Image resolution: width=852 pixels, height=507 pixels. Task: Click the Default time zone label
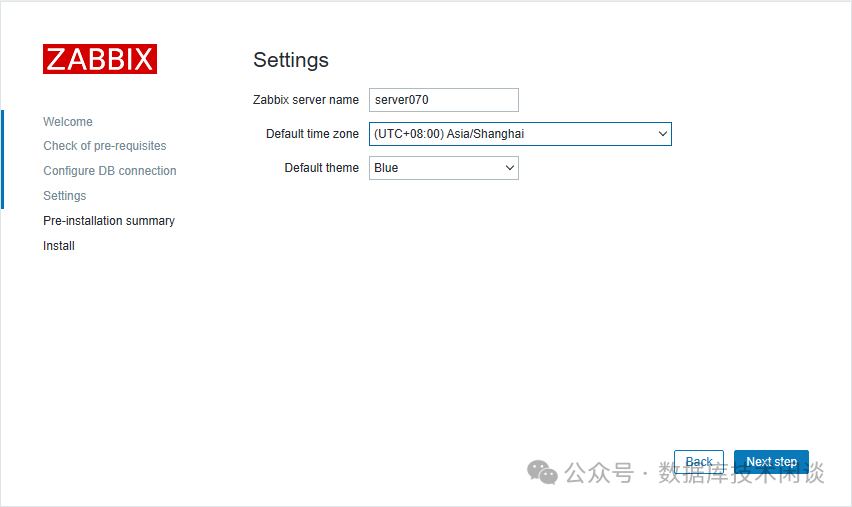tap(312, 134)
